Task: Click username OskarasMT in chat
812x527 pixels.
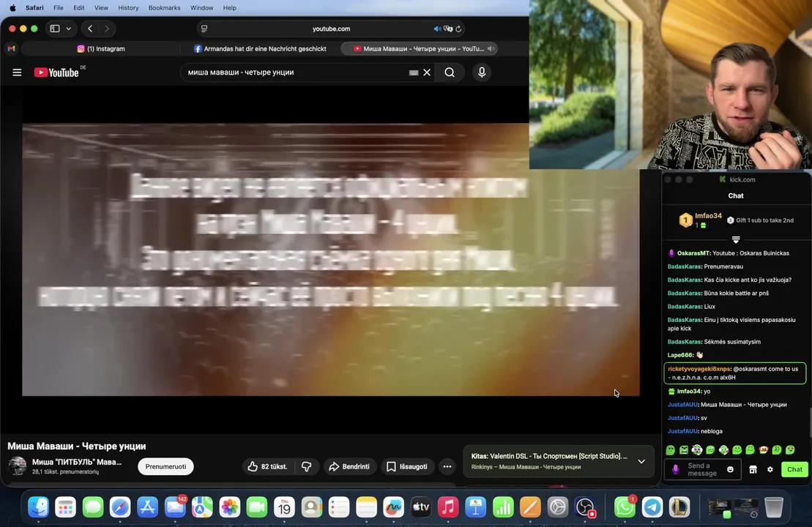Action: 693,253
